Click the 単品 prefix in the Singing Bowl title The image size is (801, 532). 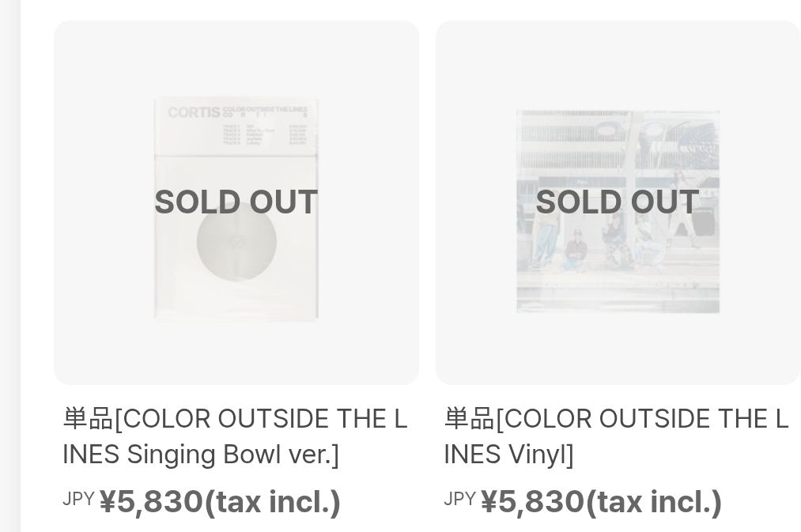pos(88,419)
